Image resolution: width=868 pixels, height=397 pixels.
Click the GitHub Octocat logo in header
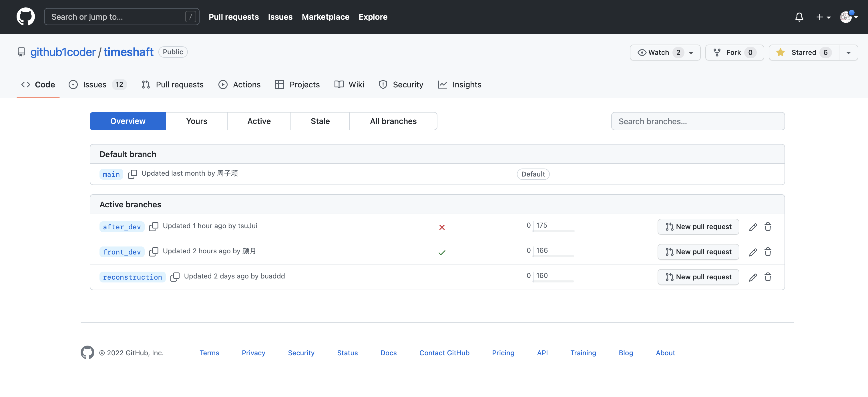(x=26, y=17)
